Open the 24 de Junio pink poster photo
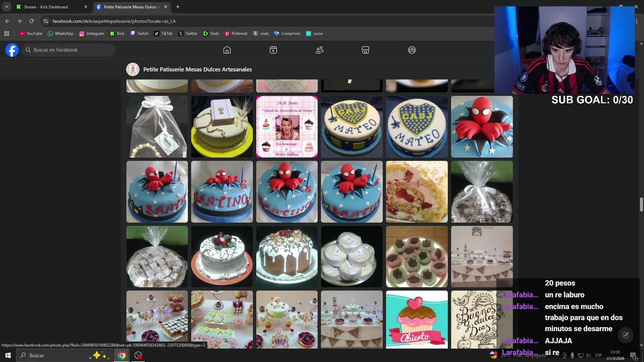 (287, 127)
